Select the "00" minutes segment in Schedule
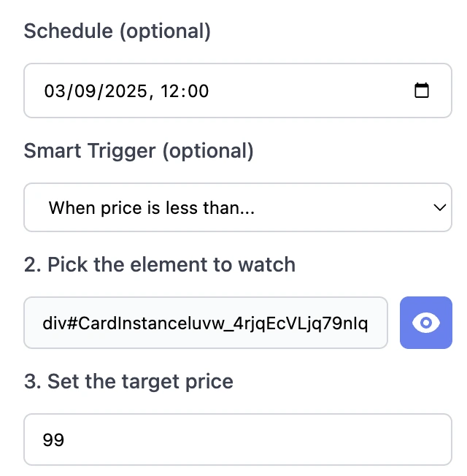 tap(196, 91)
